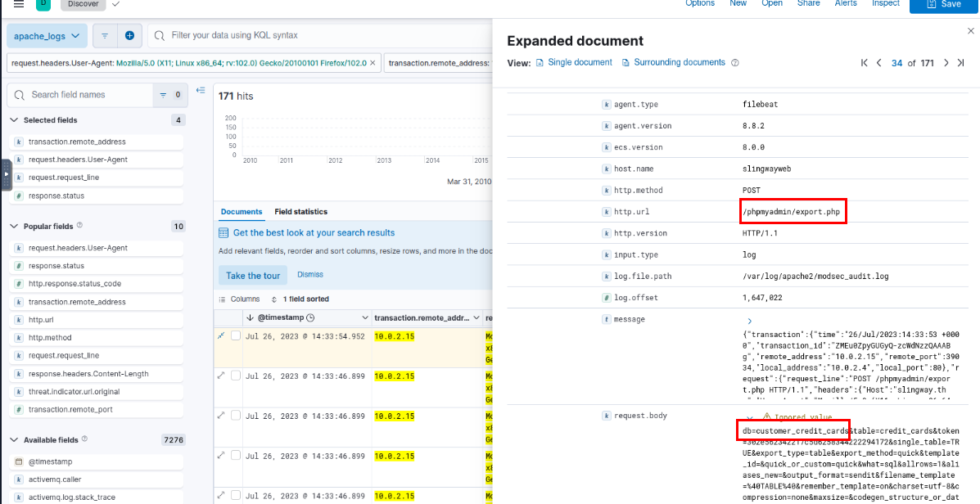Image resolution: width=980 pixels, height=504 pixels.
Task: Open the Inspect menu item
Action: (x=886, y=4)
